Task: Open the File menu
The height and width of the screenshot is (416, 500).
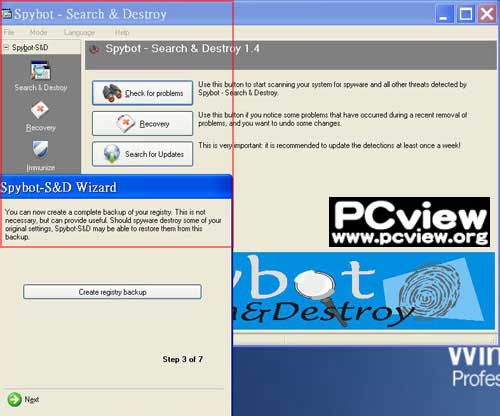Action: pos(9,32)
